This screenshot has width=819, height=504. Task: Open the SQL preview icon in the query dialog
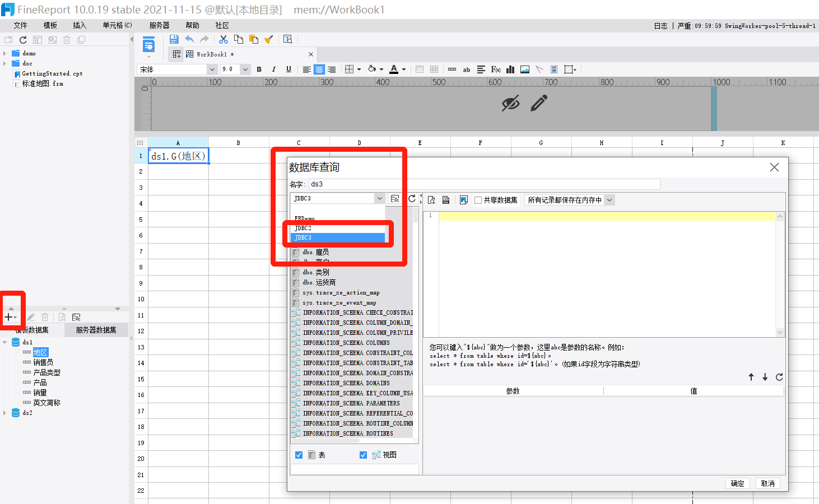pos(431,200)
